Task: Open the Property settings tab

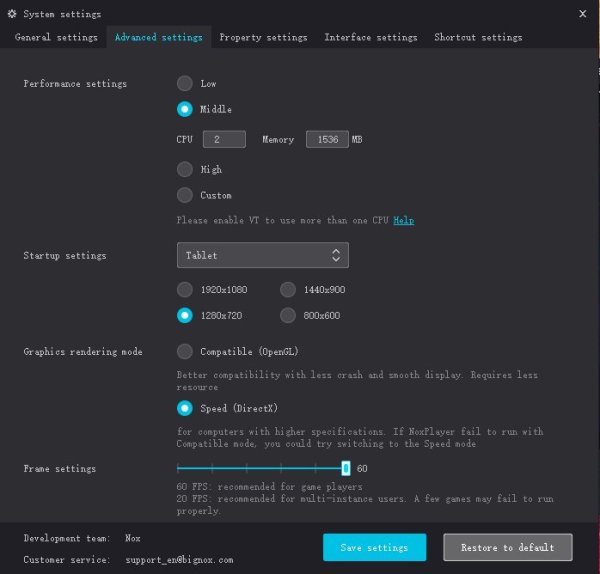Action: point(263,38)
